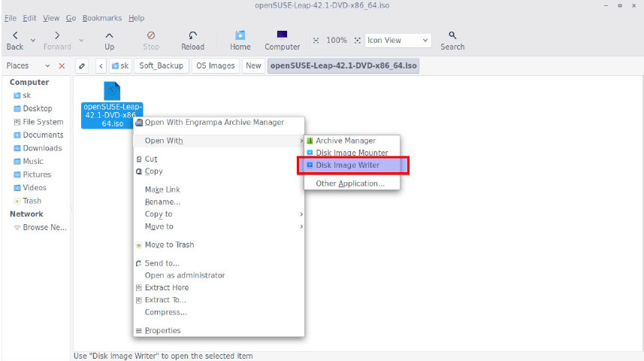Choose Make Link in context menu

(219, 190)
